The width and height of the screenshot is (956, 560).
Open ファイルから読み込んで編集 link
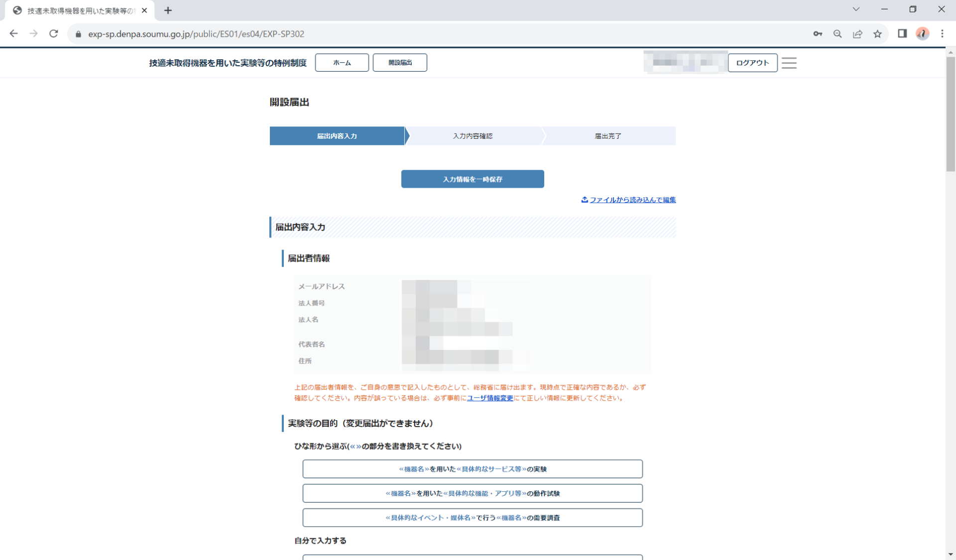coord(632,200)
